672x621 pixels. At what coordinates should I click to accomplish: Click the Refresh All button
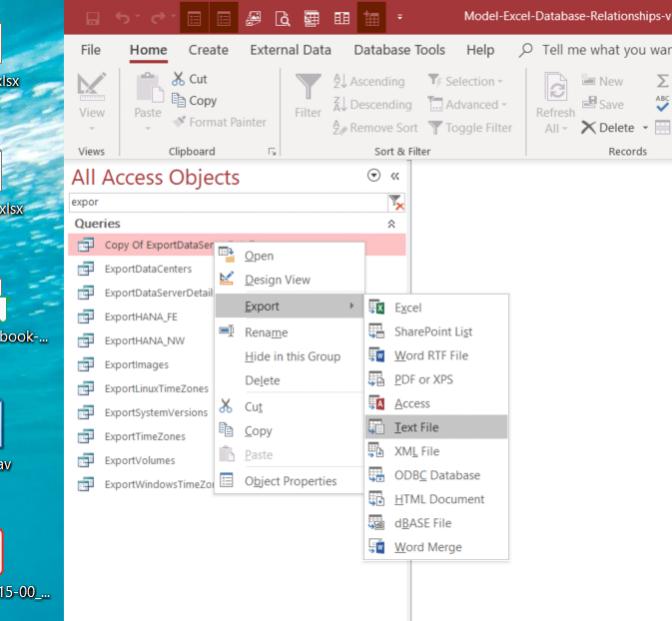[x=555, y=103]
